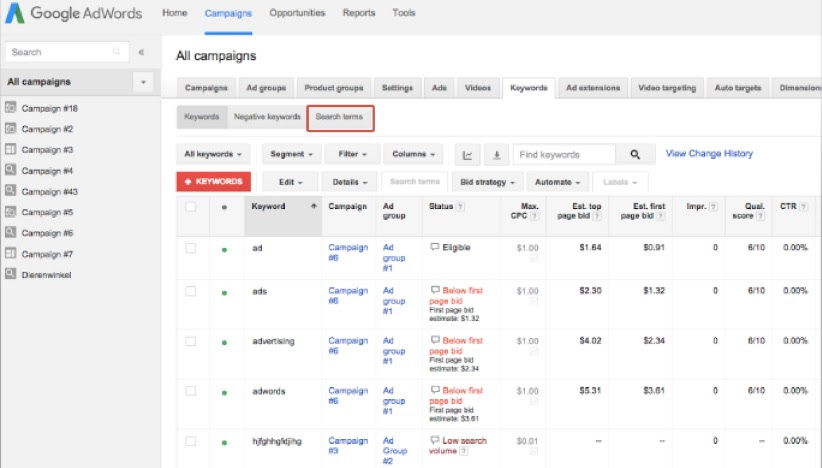Open Campaign #6 link in 'ad' row
Image resolution: width=822 pixels, height=468 pixels.
[348, 252]
